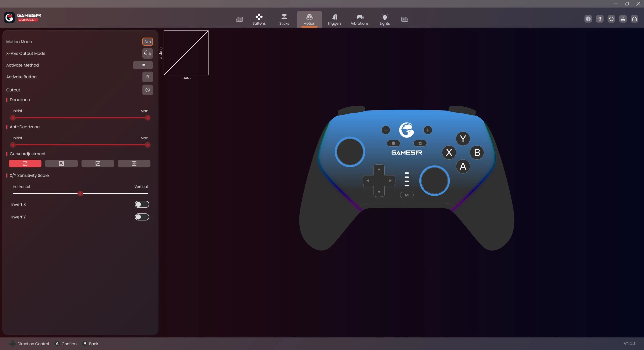644x350 pixels.
Task: Open the lab flask icon
Action: point(623,19)
